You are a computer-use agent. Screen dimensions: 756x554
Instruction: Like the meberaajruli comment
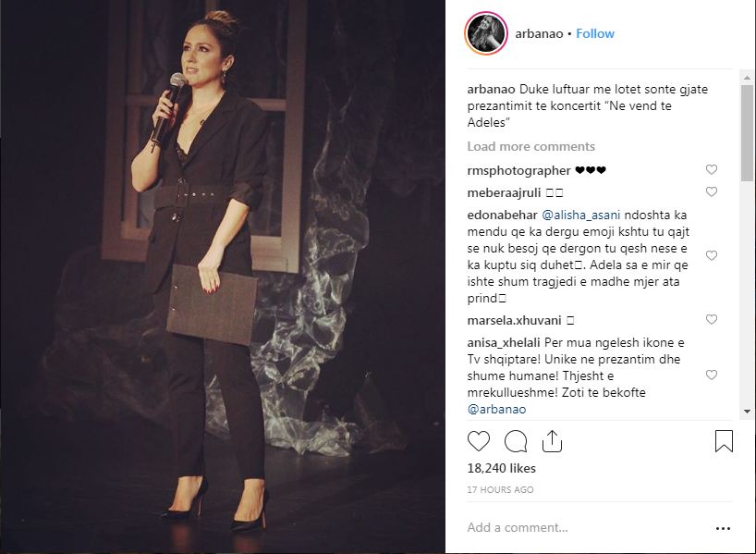711,191
